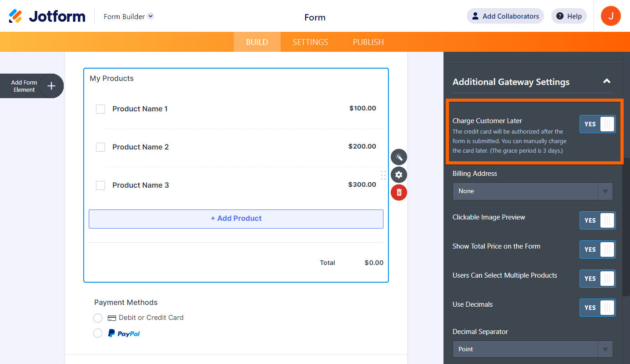The image size is (630, 364).
Task: Open the Decimal Separator dropdown
Action: pyautogui.click(x=533, y=349)
